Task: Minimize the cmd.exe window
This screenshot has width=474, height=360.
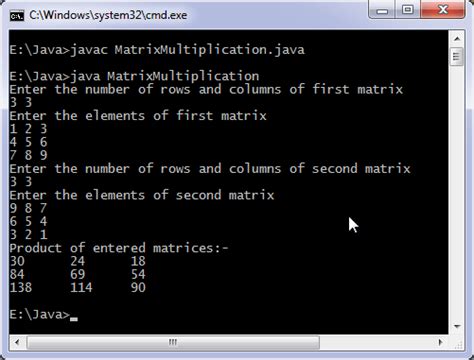Action: (x=382, y=10)
